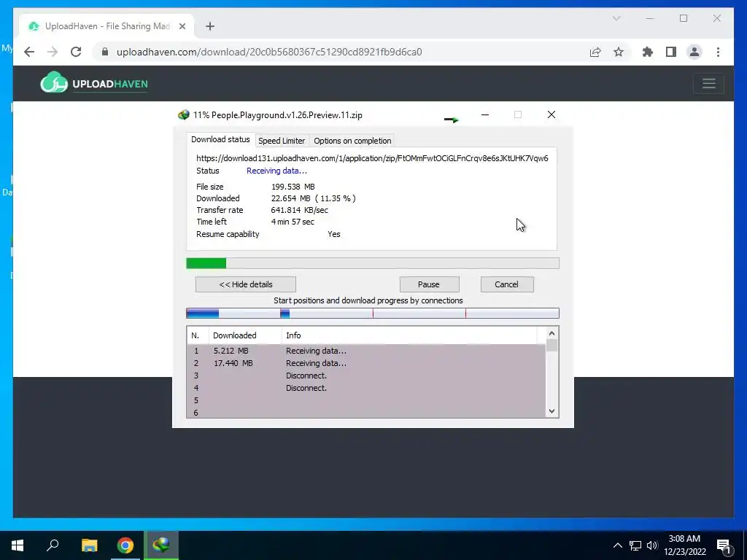Viewport: 747px width, 560px height.
Task: Click the overall green download progress bar
Action: coord(373,263)
